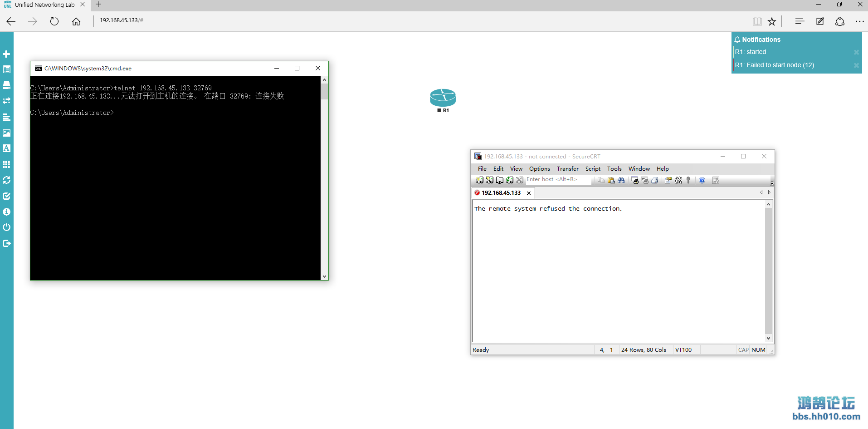
Task: Click SecureCRT tab scroll left arrow
Action: pyautogui.click(x=761, y=192)
